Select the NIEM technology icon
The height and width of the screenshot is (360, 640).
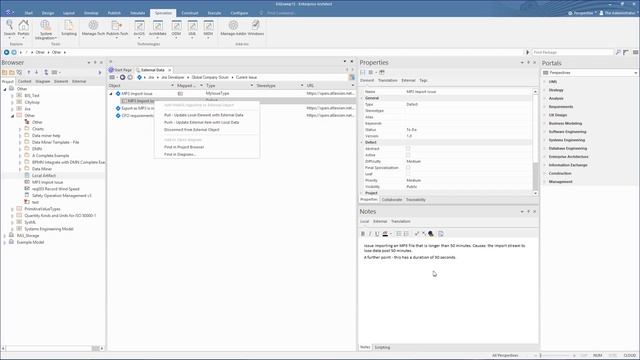pos(208,29)
